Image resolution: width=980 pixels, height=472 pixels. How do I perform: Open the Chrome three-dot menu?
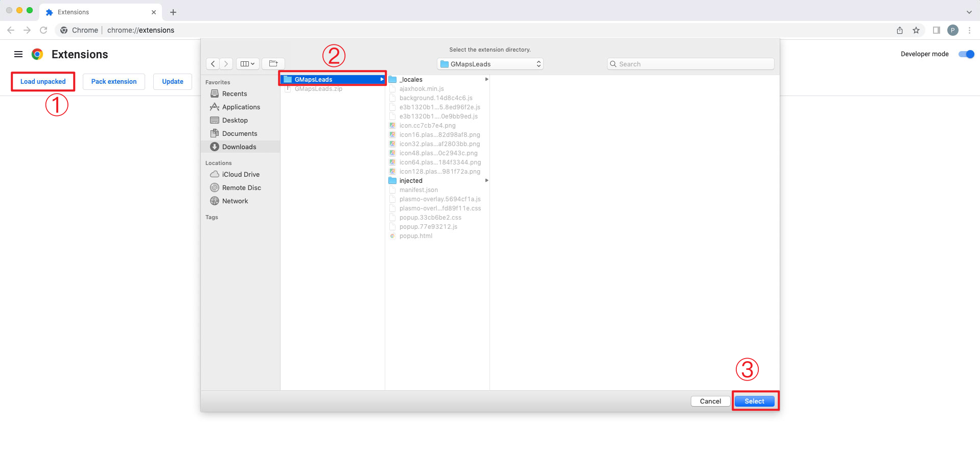pos(969,30)
